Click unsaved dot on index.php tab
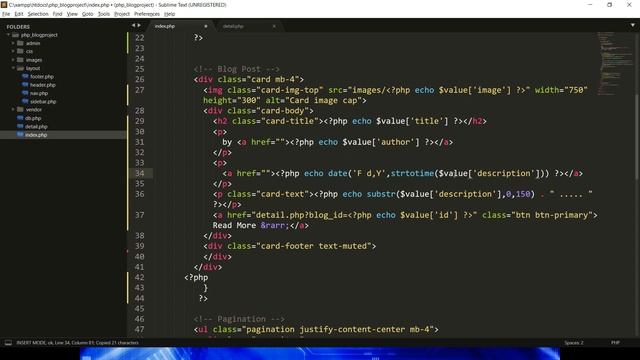 206,26
